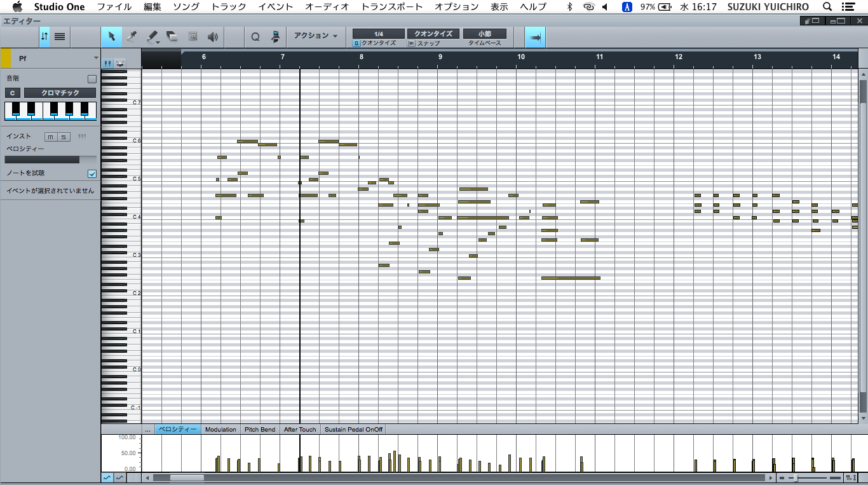Adjust the ベロシティー velocity slider
The image size is (868, 485).
pyautogui.click(x=51, y=160)
